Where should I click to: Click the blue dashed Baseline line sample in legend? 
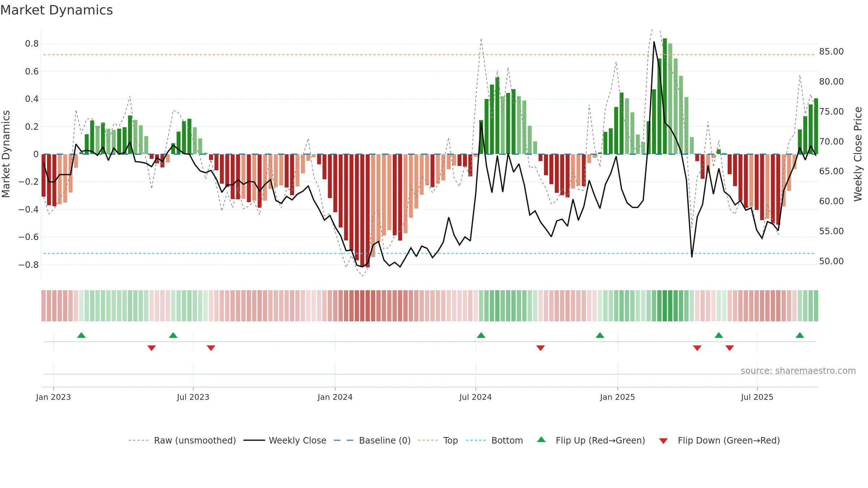coord(344,440)
